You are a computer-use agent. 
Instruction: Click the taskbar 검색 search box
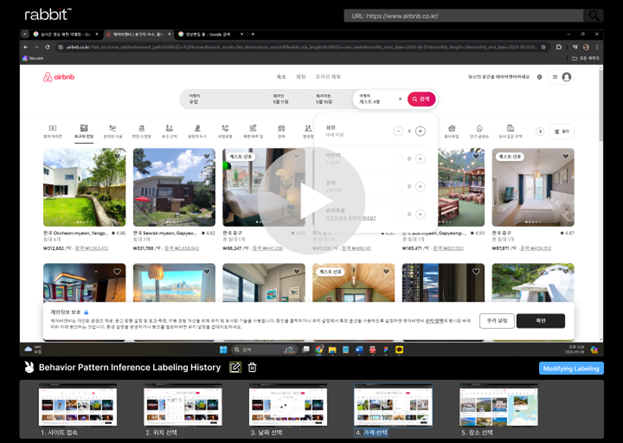[265, 350]
